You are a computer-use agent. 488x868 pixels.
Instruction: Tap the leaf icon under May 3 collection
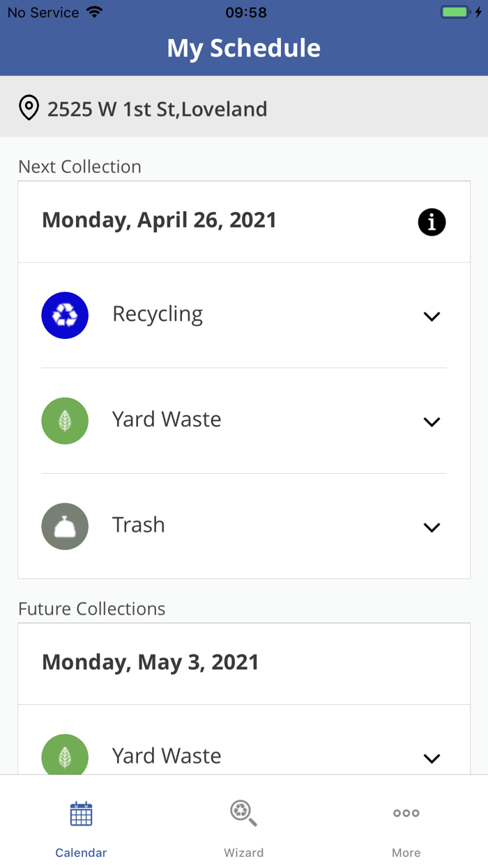point(65,756)
